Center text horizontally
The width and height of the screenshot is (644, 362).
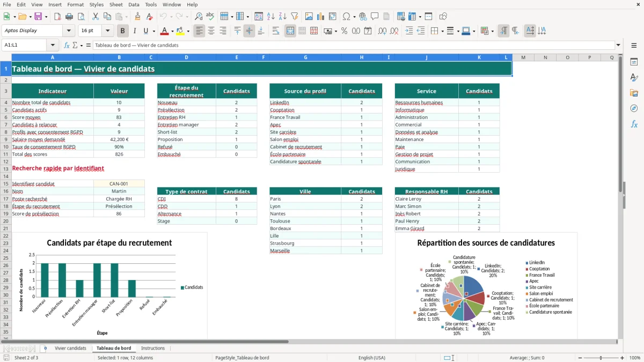click(x=211, y=31)
